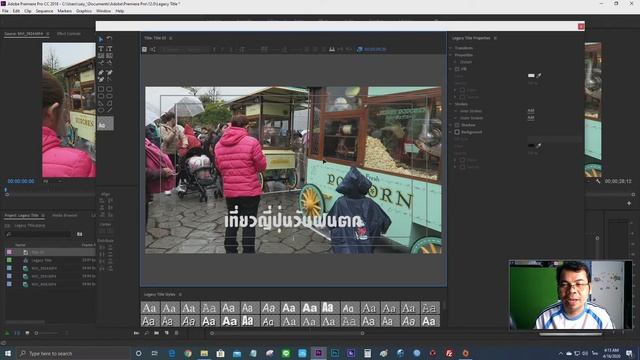Expand the Outer Strokes row

pyautogui.click(x=456, y=118)
